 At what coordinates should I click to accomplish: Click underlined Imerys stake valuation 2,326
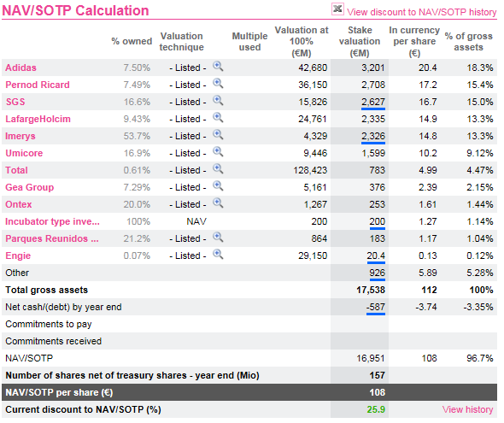(373, 136)
